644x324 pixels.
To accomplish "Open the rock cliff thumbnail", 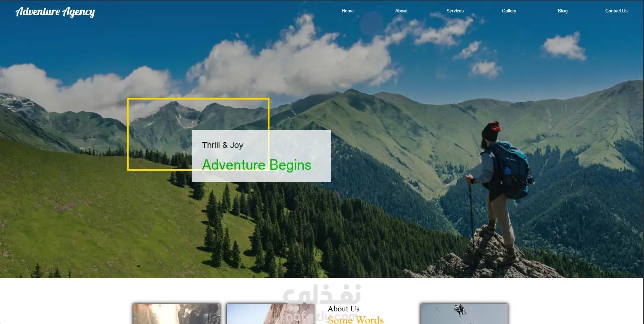I will point(270,314).
